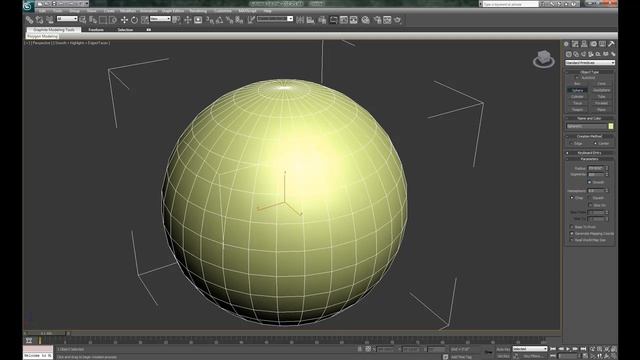The width and height of the screenshot is (640, 360).
Task: Toggle the Smooth checkbox
Action: pyautogui.click(x=589, y=182)
